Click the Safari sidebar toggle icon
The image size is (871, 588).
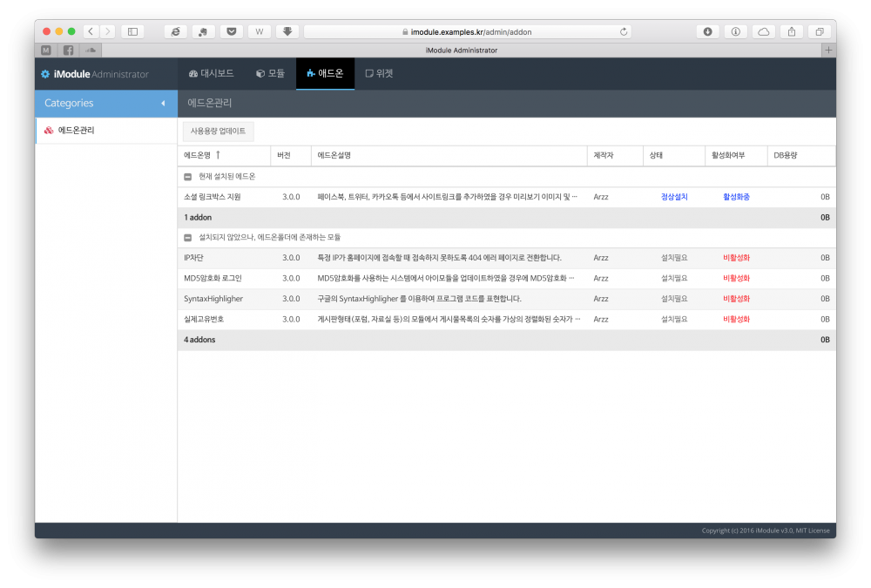coord(132,31)
